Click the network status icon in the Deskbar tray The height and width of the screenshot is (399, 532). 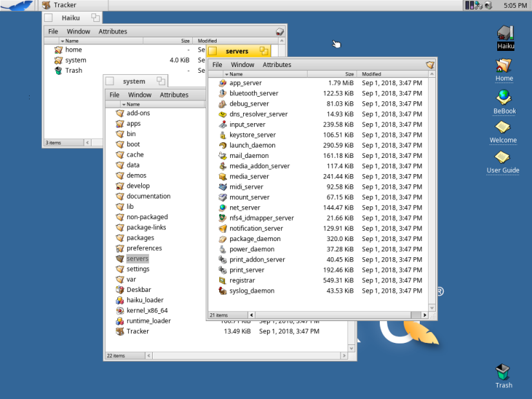coord(477,5)
